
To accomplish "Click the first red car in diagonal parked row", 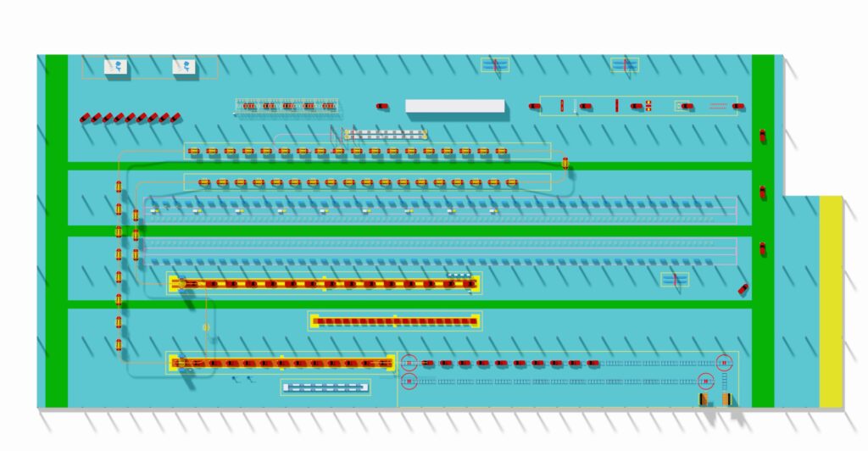I will coord(85,118).
